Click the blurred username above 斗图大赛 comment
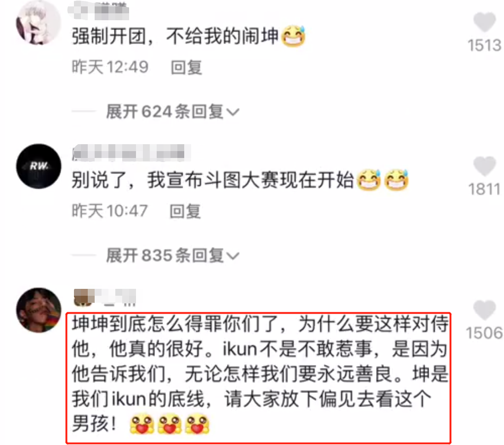 pos(132,152)
